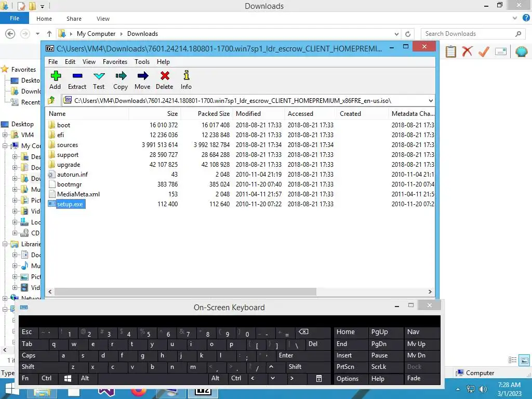Expand VM4 node in navigation tree

5,135
